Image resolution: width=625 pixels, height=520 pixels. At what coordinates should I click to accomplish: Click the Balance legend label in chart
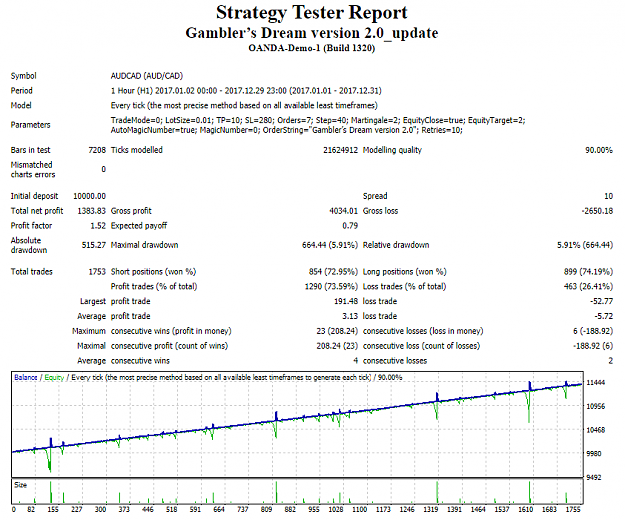tap(26, 377)
